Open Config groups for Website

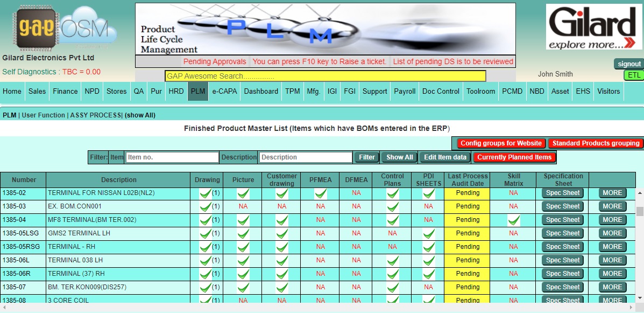click(x=501, y=143)
